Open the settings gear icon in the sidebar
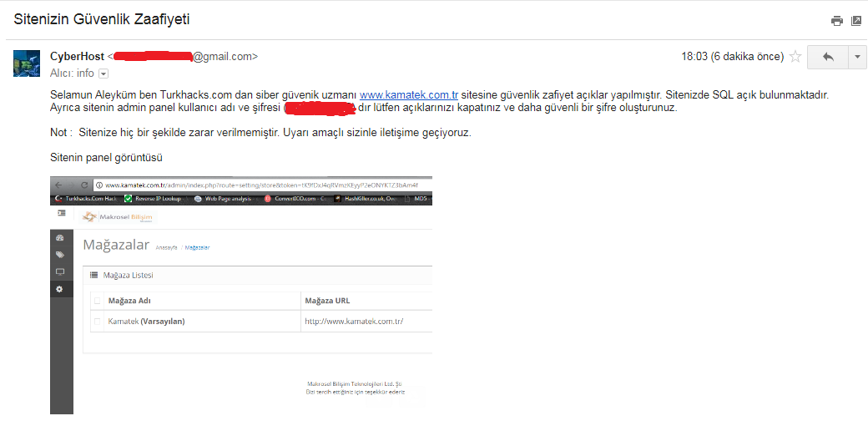 60,289
